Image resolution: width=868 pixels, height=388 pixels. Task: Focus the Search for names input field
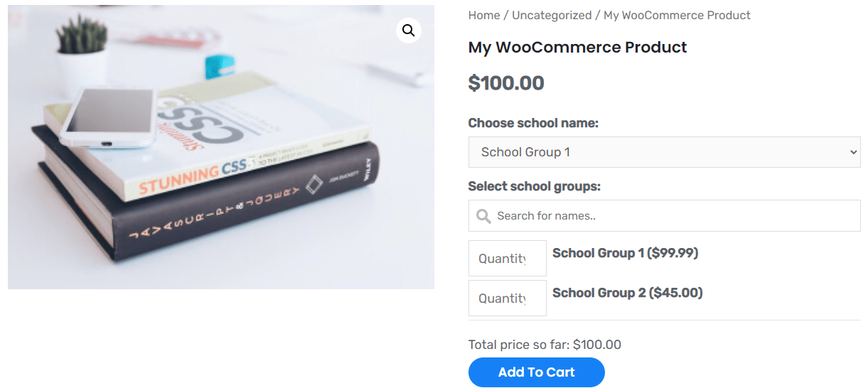664,216
